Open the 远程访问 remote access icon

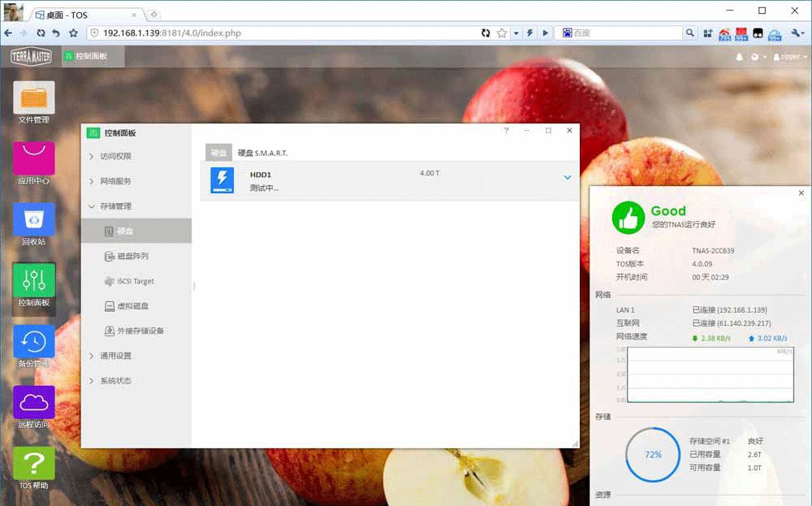[33, 402]
